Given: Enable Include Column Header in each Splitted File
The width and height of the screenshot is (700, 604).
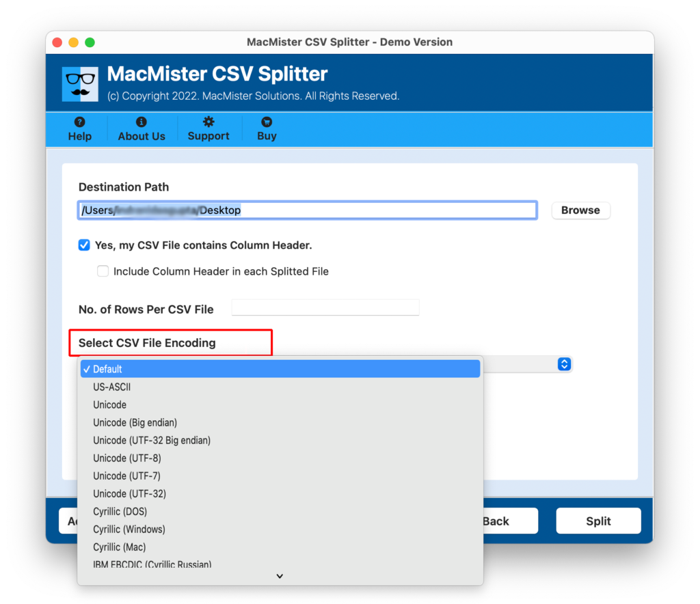Looking at the screenshot, I should click(103, 271).
